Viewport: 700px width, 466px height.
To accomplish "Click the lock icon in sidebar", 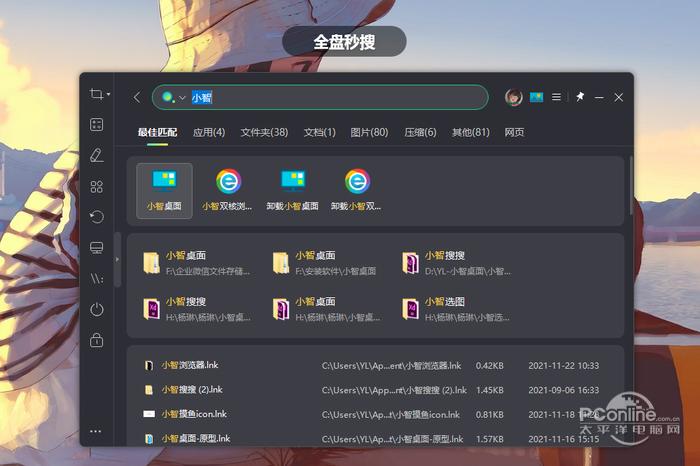I will click(x=96, y=340).
